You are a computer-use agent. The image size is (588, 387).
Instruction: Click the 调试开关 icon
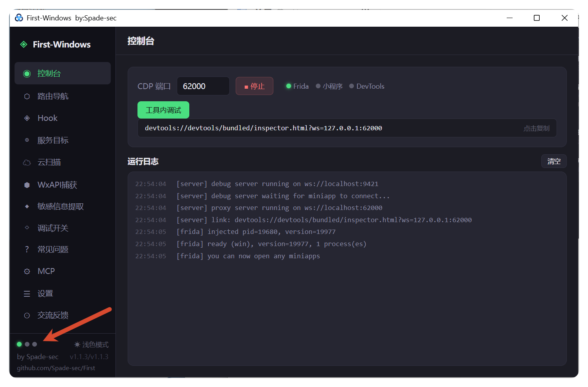click(x=27, y=228)
